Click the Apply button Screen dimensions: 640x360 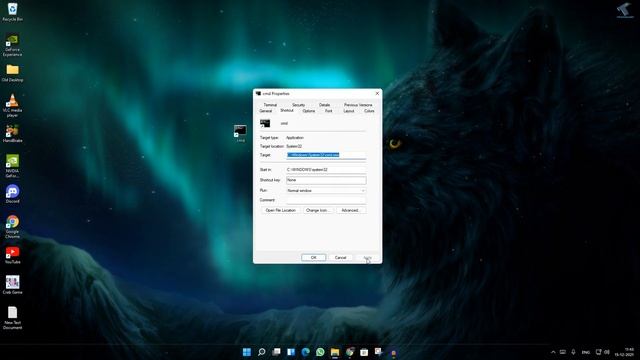(x=367, y=258)
